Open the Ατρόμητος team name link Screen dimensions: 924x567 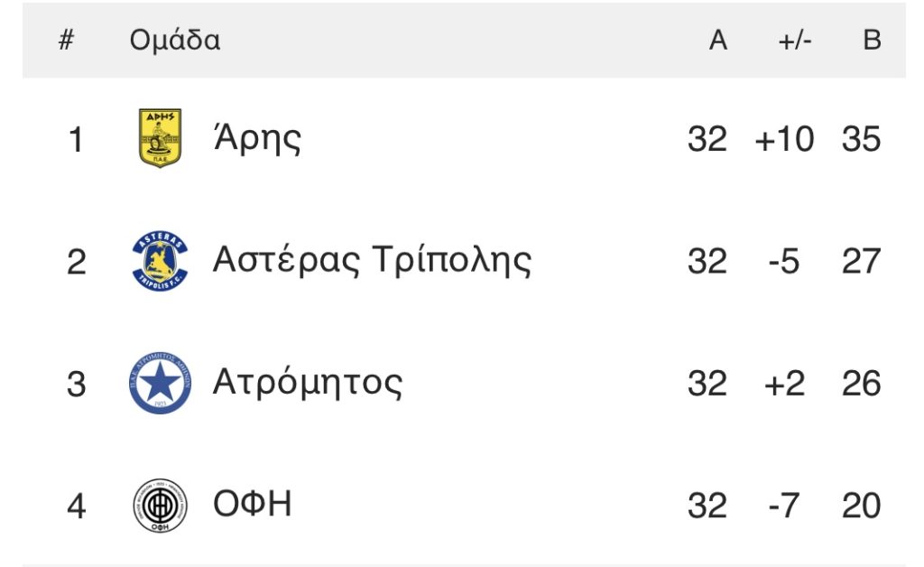308,383
